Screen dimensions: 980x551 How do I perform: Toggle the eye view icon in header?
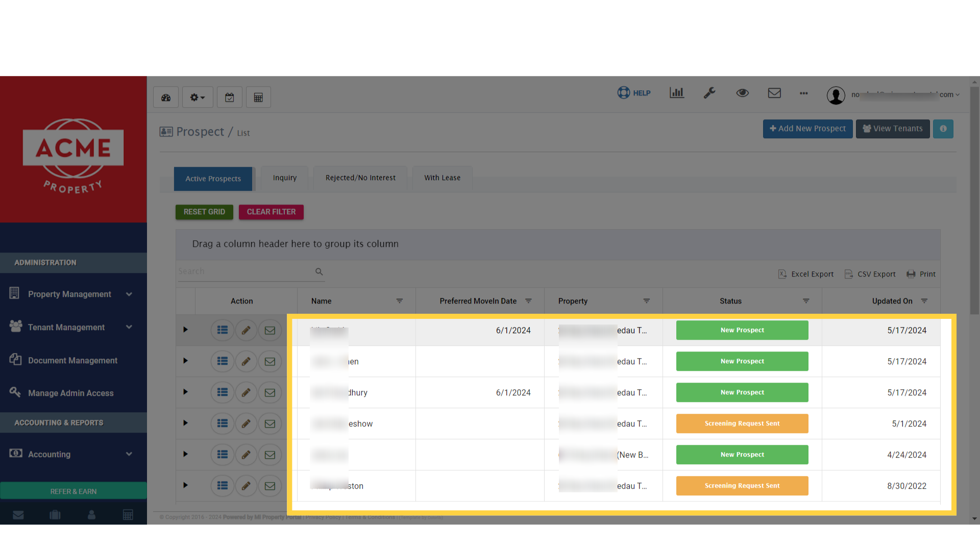(742, 93)
